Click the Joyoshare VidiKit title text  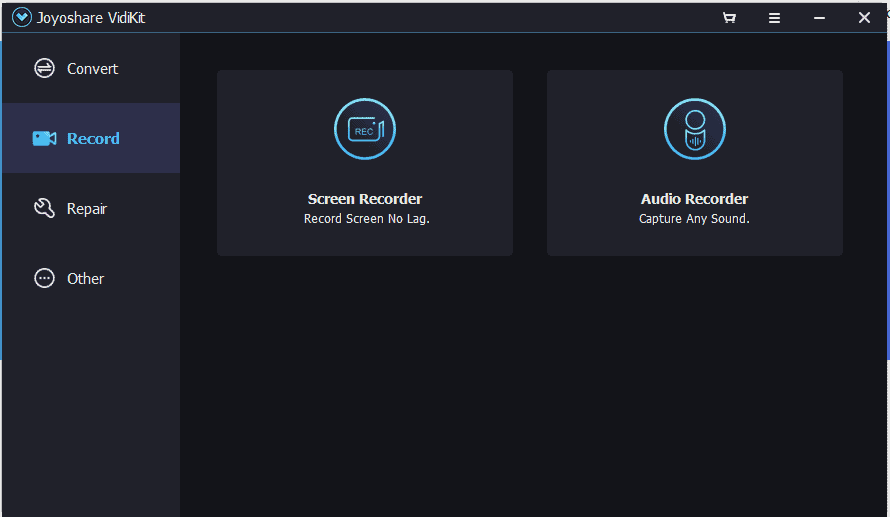91,18
